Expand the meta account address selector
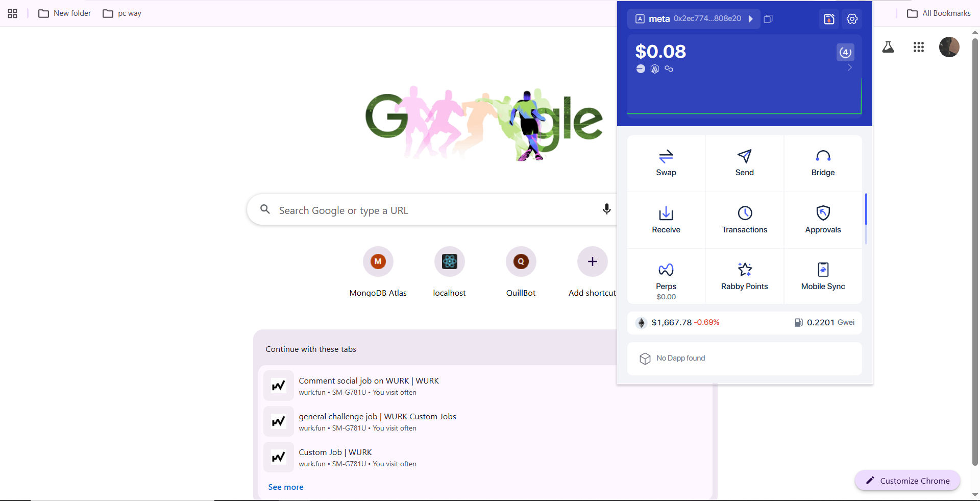Viewport: 980px width, 501px height. (x=694, y=19)
